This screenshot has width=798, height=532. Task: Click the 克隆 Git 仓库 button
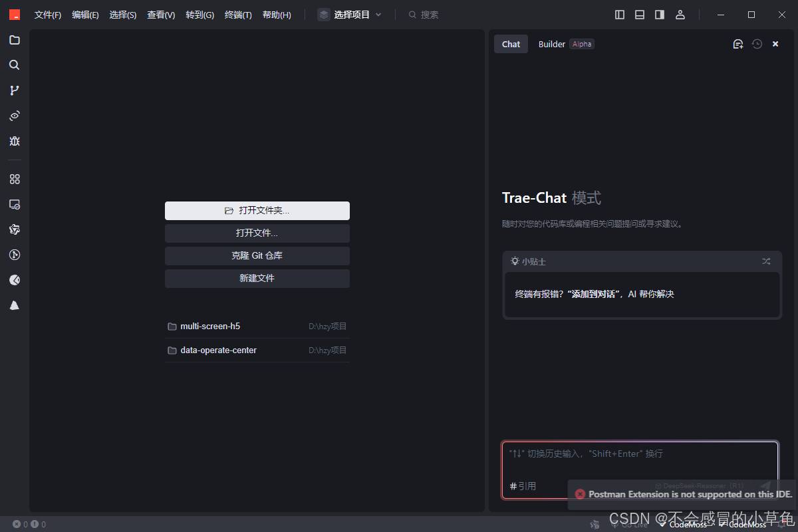click(257, 256)
